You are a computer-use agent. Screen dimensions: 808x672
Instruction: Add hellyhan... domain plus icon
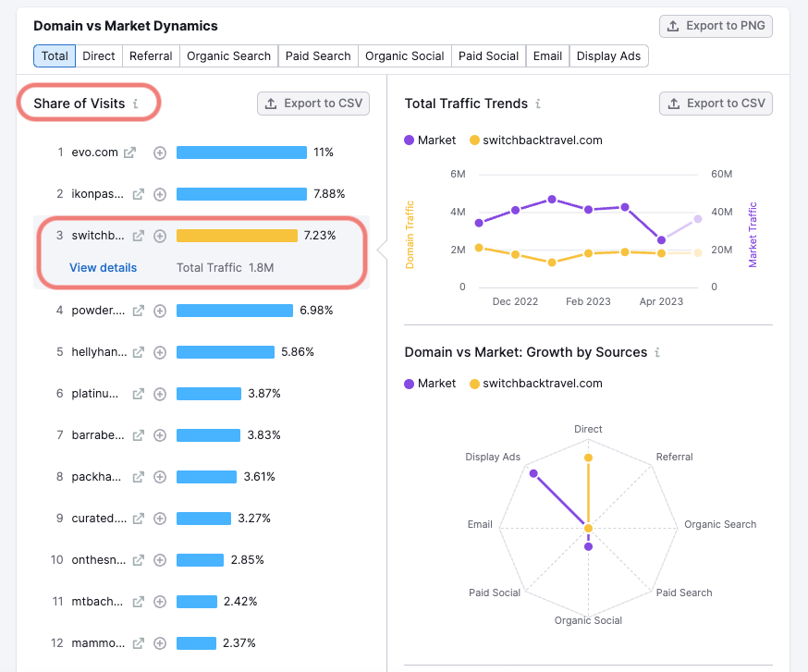[160, 352]
